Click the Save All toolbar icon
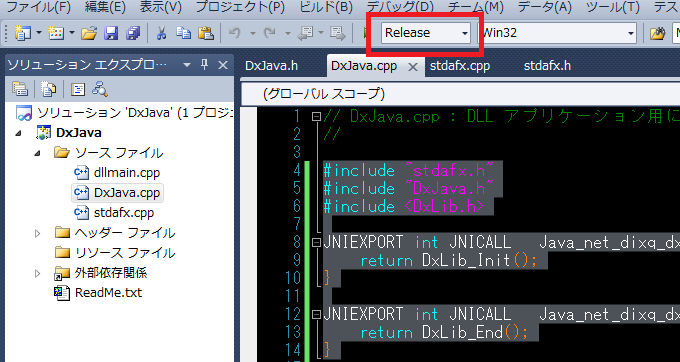Screen dimensions: 680x362 pos(133,33)
